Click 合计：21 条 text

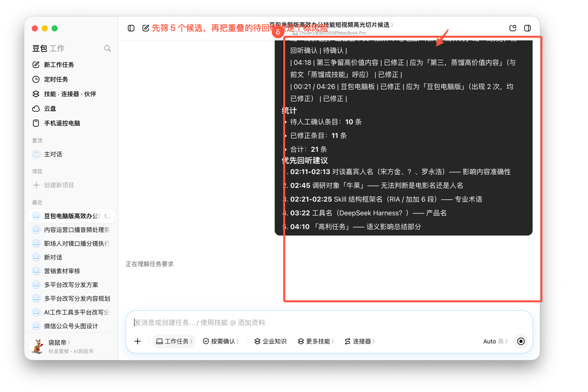[x=308, y=149]
